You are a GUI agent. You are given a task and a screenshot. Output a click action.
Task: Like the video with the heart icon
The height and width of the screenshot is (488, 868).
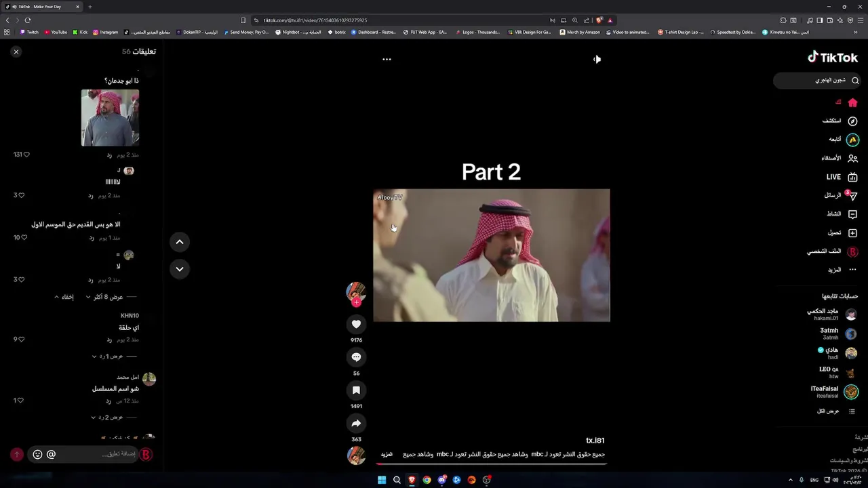click(x=356, y=324)
